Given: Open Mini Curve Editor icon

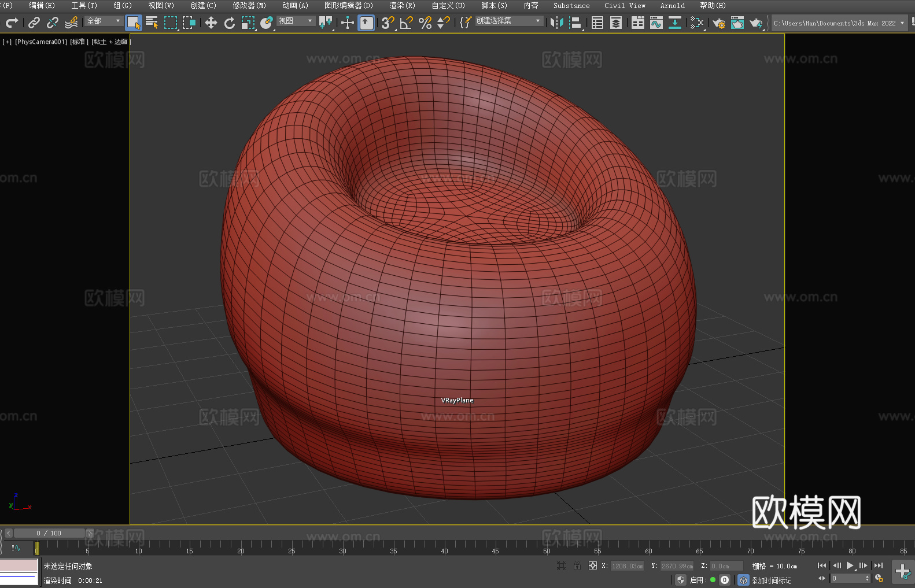Looking at the screenshot, I should (x=16, y=548).
